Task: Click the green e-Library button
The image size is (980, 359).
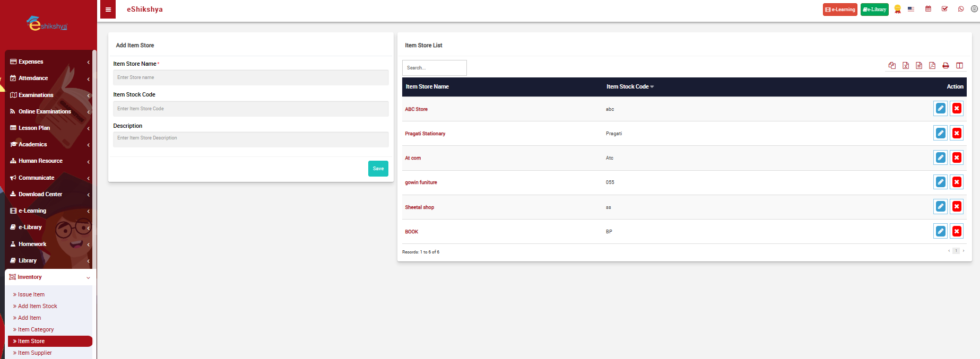Action: pos(874,10)
